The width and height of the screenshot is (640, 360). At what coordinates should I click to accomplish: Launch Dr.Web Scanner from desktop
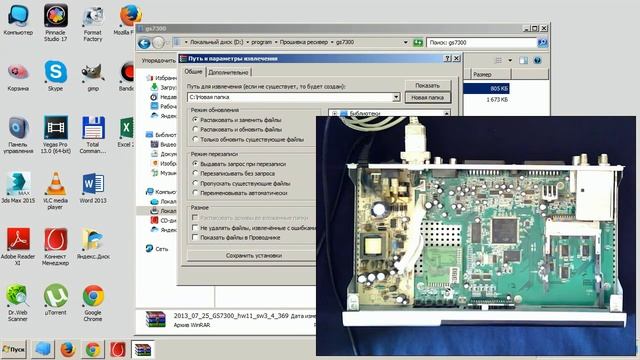click(18, 303)
